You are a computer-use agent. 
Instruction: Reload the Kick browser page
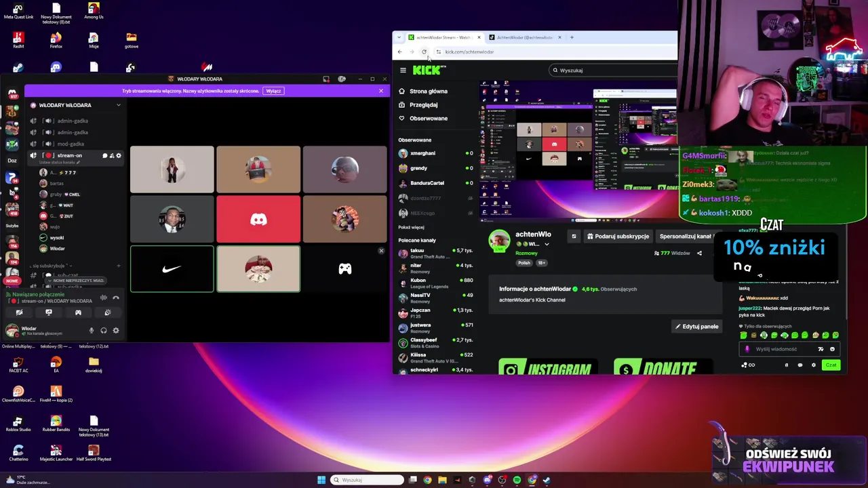pyautogui.click(x=425, y=52)
